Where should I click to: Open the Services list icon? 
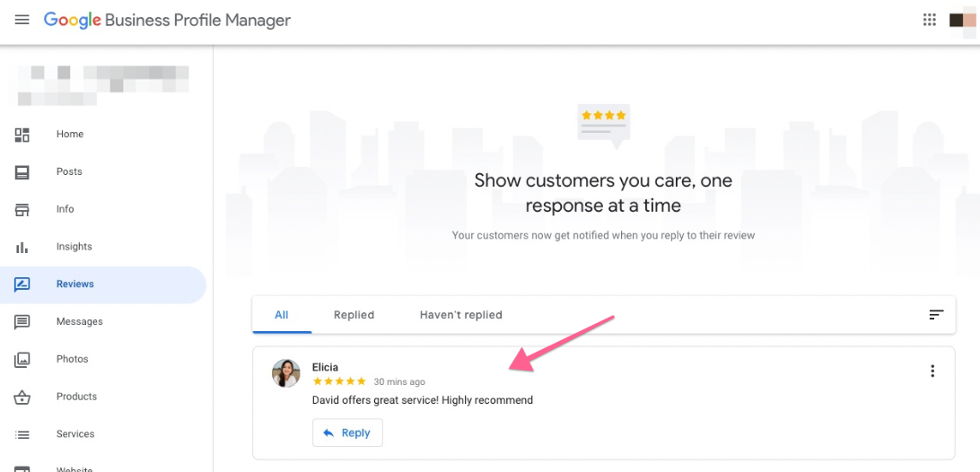[x=22, y=434]
